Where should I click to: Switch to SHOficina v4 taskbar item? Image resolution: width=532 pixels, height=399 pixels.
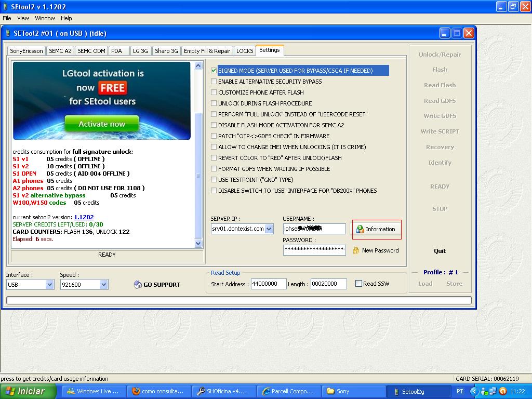point(224,392)
